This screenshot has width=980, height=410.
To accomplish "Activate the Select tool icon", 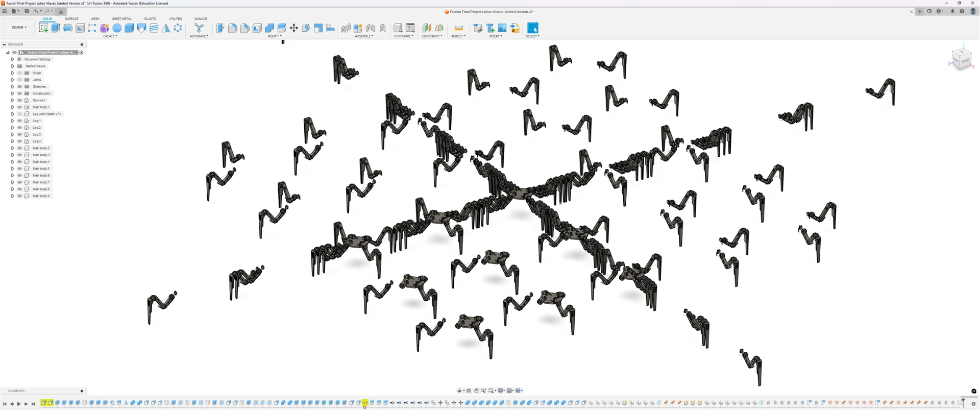I will (532, 28).
